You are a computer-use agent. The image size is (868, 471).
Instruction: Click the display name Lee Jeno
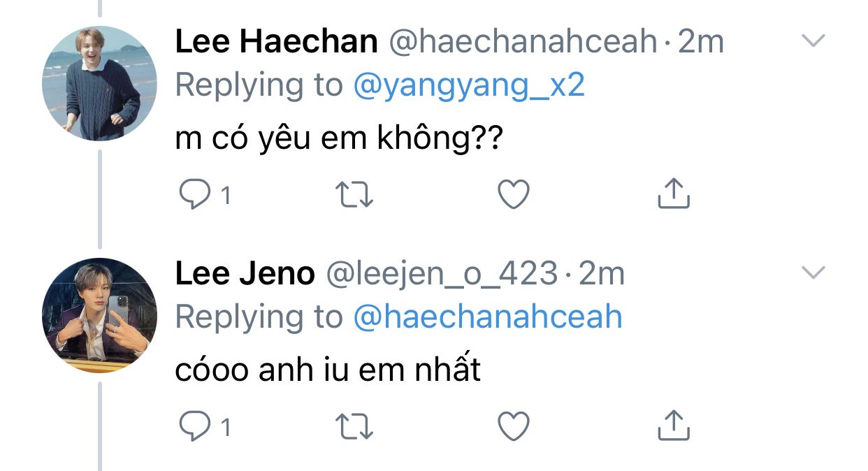click(x=245, y=274)
